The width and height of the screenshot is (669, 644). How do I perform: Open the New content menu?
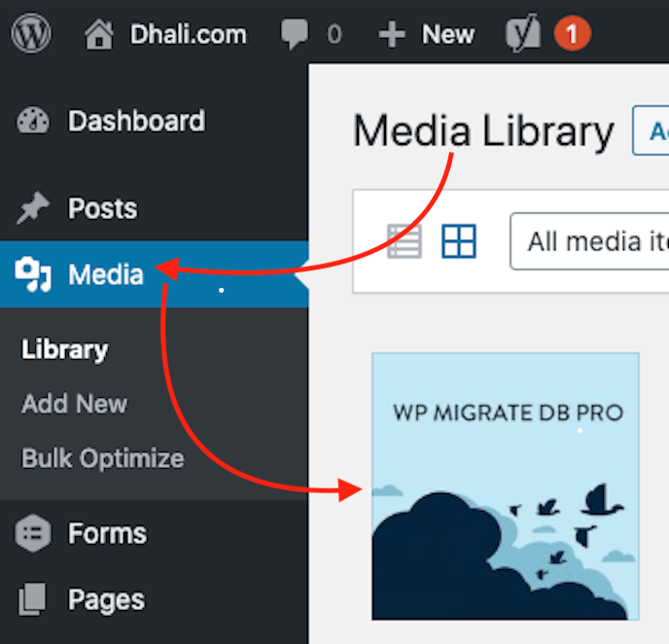click(x=428, y=35)
